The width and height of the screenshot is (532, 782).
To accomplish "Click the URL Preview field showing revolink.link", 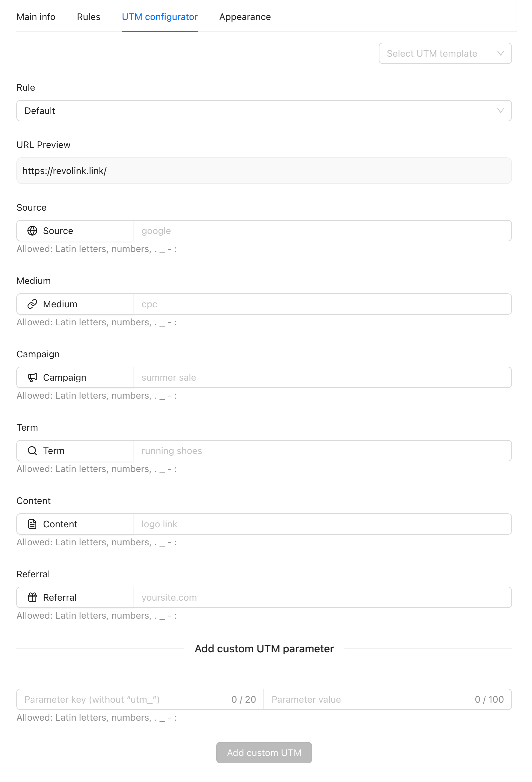I will coord(264,171).
